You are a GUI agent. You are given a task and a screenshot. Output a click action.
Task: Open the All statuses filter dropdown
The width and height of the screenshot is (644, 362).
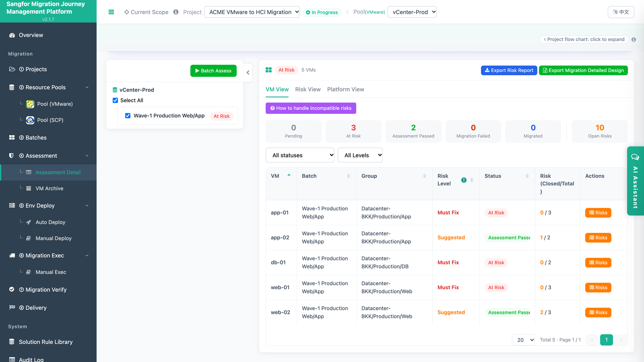[300, 155]
